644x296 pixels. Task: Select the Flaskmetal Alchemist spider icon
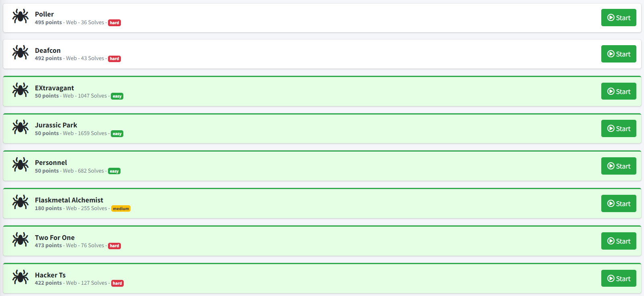(x=20, y=202)
